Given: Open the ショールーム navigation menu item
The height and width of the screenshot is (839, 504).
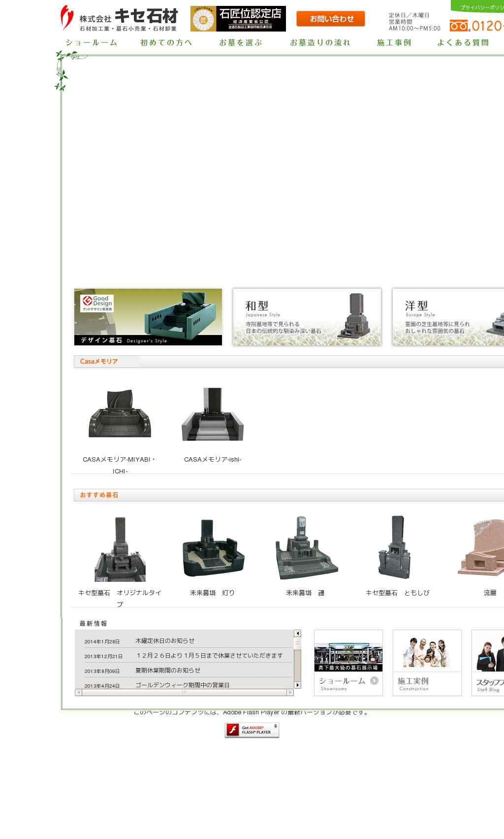Looking at the screenshot, I should pyautogui.click(x=92, y=43).
